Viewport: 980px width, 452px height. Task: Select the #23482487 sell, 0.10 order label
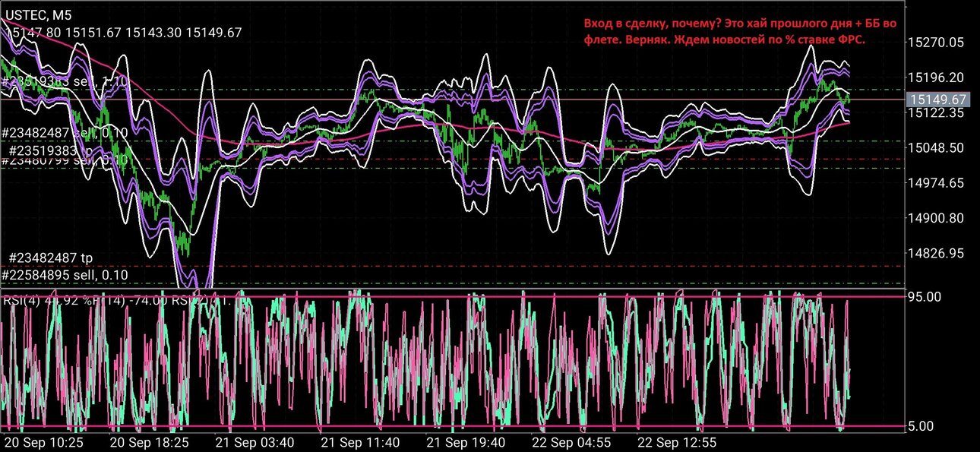click(x=64, y=132)
